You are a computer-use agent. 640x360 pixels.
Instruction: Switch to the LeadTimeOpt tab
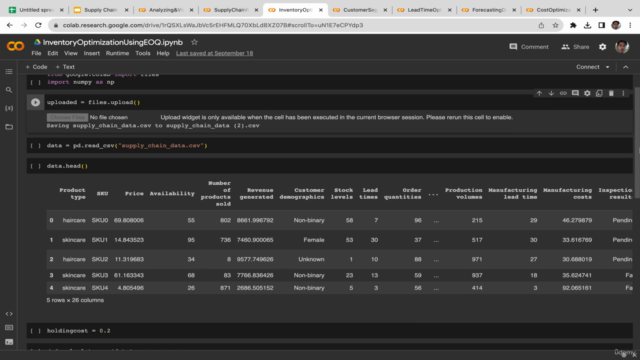point(424,10)
